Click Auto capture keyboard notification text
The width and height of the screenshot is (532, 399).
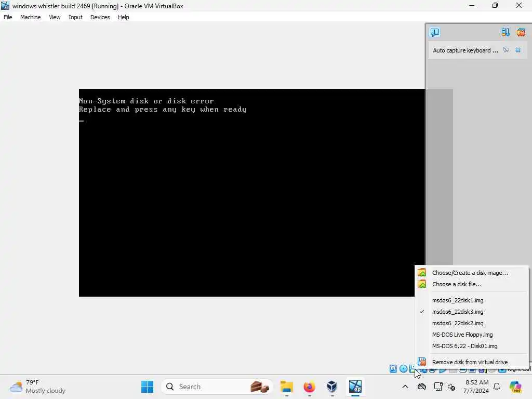pyautogui.click(x=465, y=50)
